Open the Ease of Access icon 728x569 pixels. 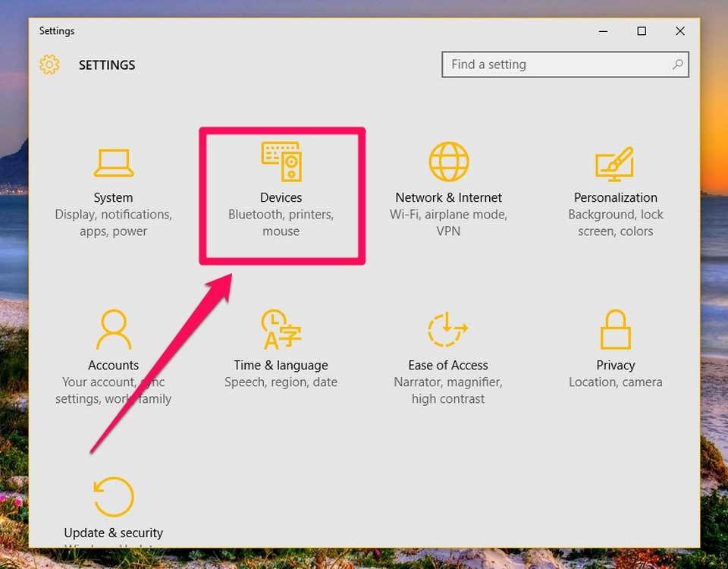pyautogui.click(x=447, y=329)
